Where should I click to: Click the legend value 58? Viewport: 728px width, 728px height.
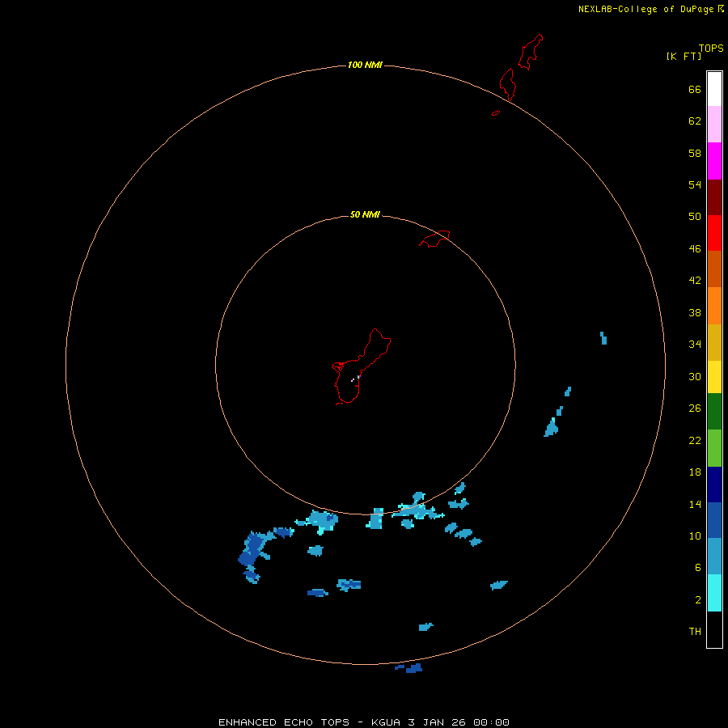(x=695, y=153)
